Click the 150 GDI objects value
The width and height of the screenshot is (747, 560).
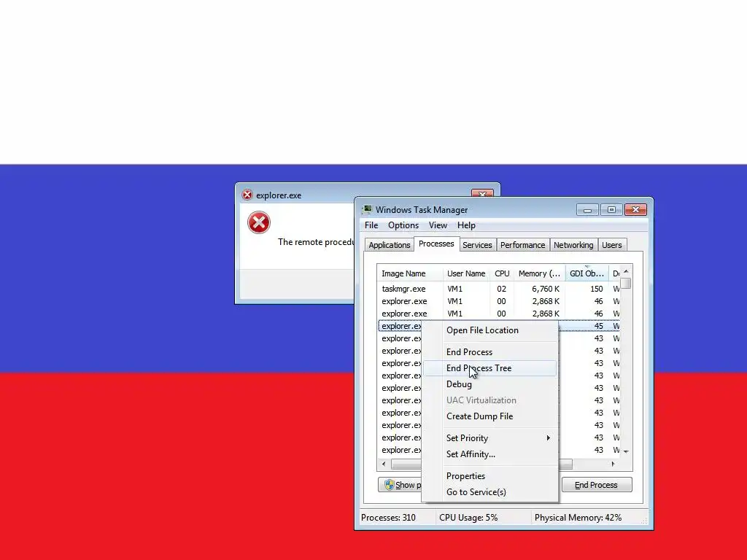coord(596,289)
